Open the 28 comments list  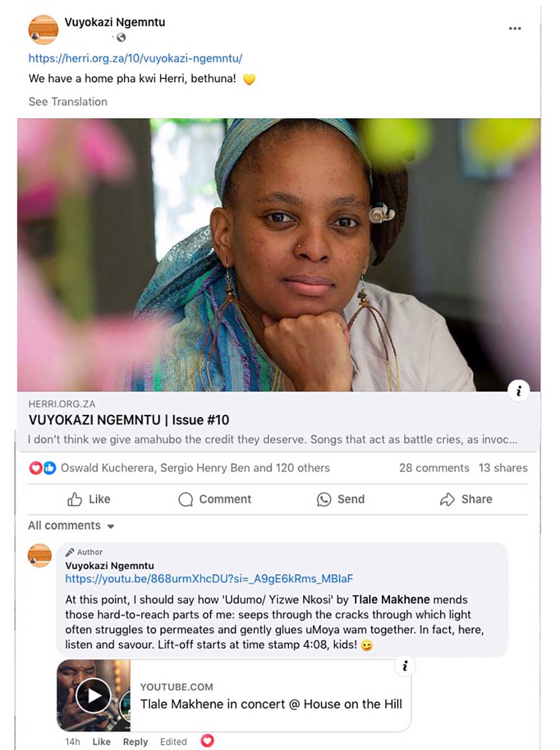[x=434, y=468]
